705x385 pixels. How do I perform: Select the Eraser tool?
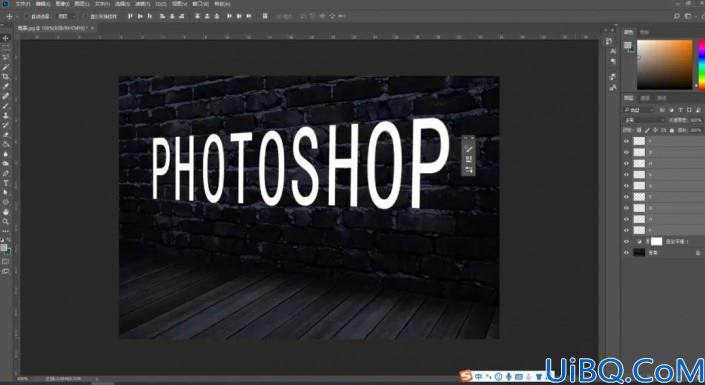pos(6,134)
